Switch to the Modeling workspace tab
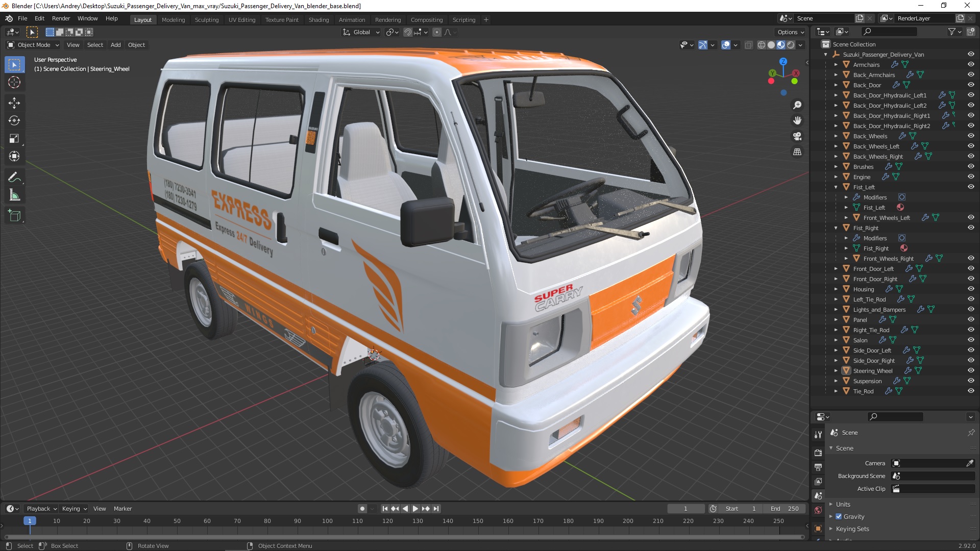Screen dimensions: 980x551 (x=173, y=20)
